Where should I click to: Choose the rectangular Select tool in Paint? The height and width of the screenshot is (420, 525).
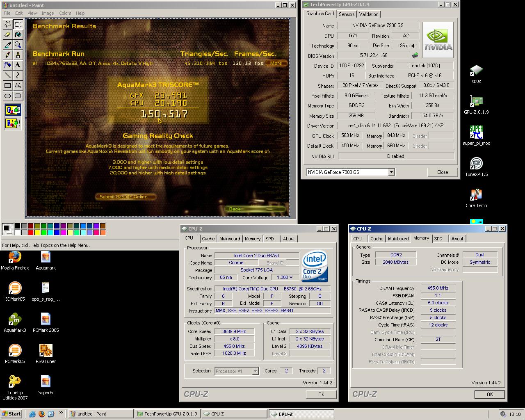[x=18, y=24]
